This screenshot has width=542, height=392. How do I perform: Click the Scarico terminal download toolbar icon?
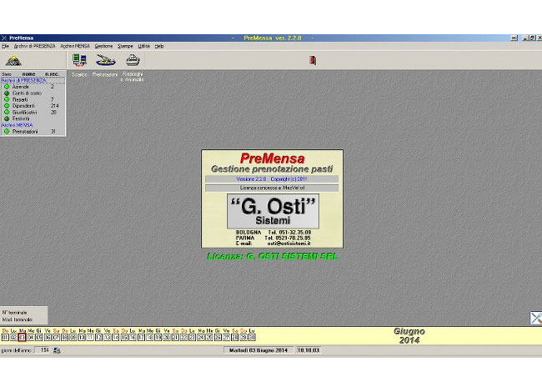pyautogui.click(x=79, y=61)
